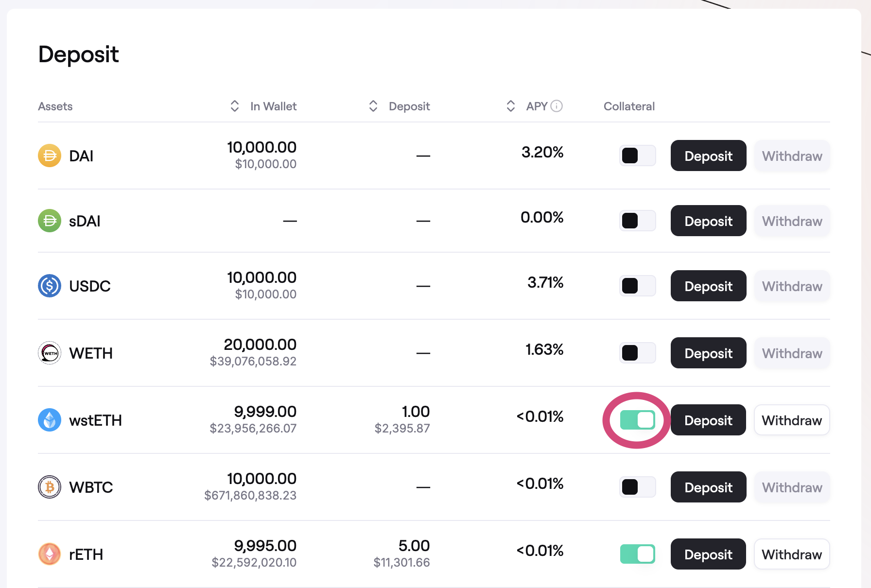Viewport: 871px width, 588px height.
Task: Click the Collateral column header
Action: tap(629, 106)
